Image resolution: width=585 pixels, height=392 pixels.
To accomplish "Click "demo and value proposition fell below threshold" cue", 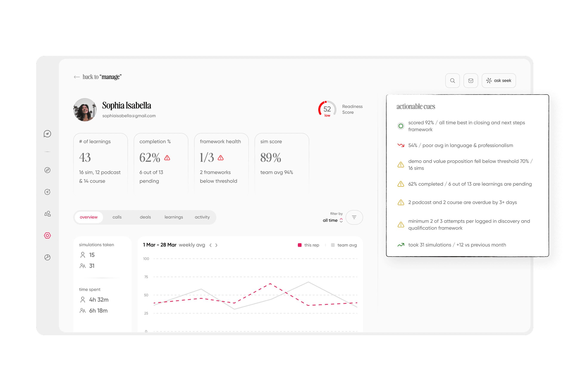I will click(x=470, y=164).
